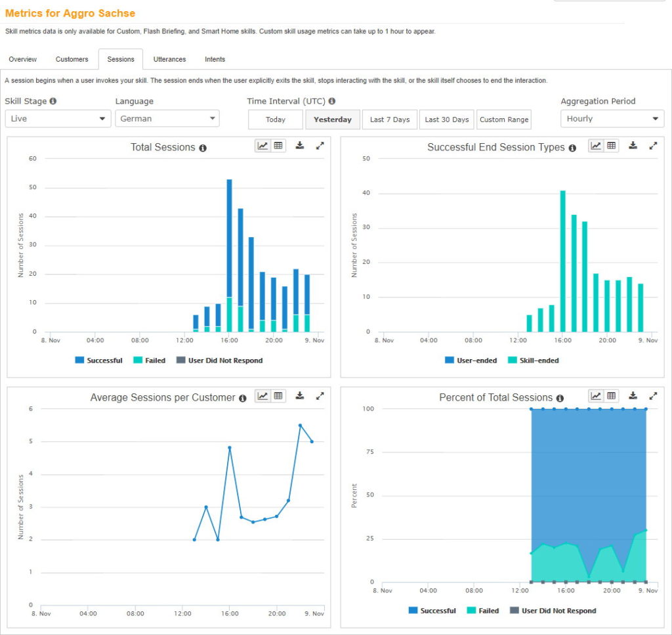The width and height of the screenshot is (672, 635).
Task: Download Successful End Session Types data
Action: tap(633, 146)
